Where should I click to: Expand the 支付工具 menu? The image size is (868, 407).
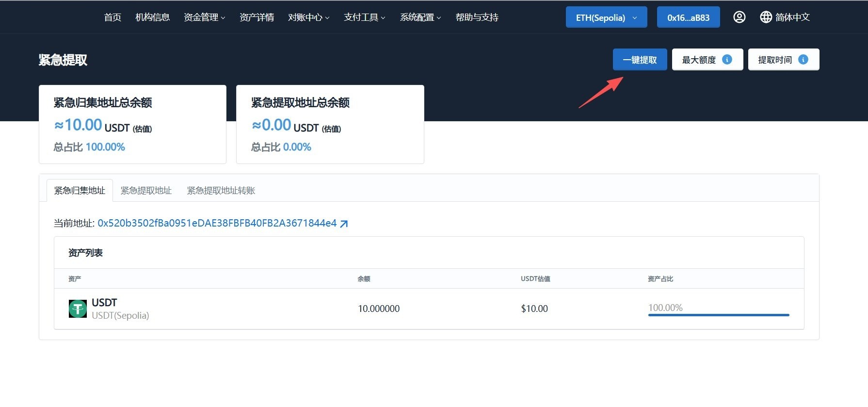364,17
